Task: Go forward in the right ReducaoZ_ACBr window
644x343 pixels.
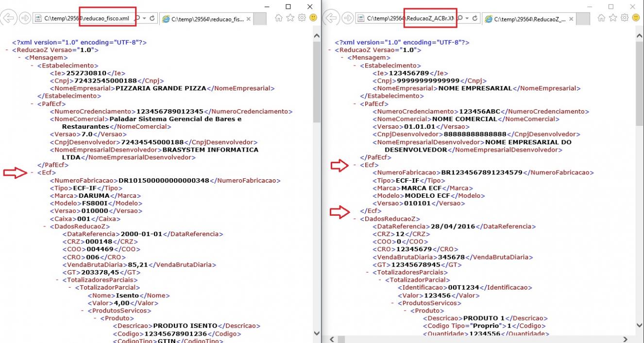Action: point(347,18)
